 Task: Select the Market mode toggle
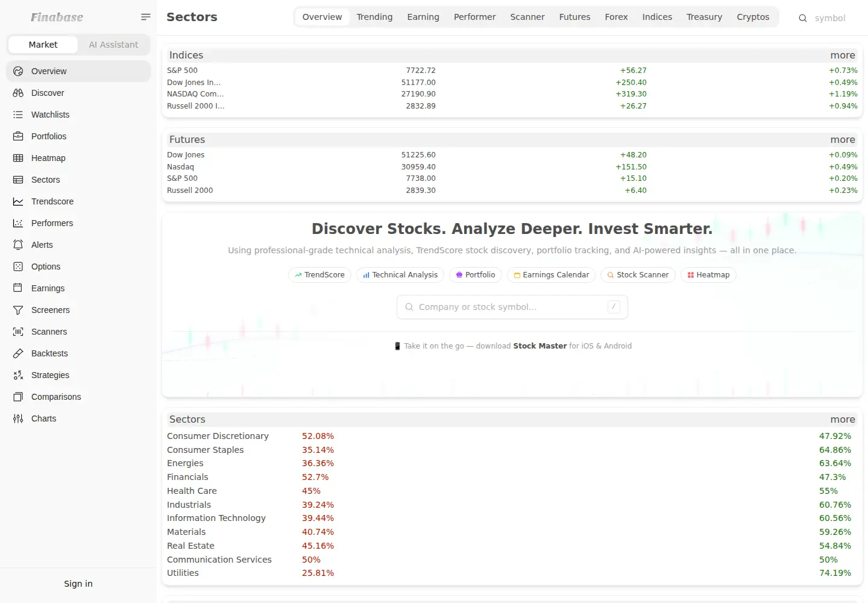43,45
